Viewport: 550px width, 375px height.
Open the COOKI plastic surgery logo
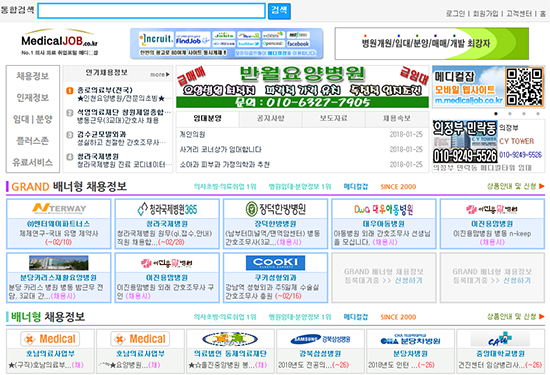[x=275, y=262]
